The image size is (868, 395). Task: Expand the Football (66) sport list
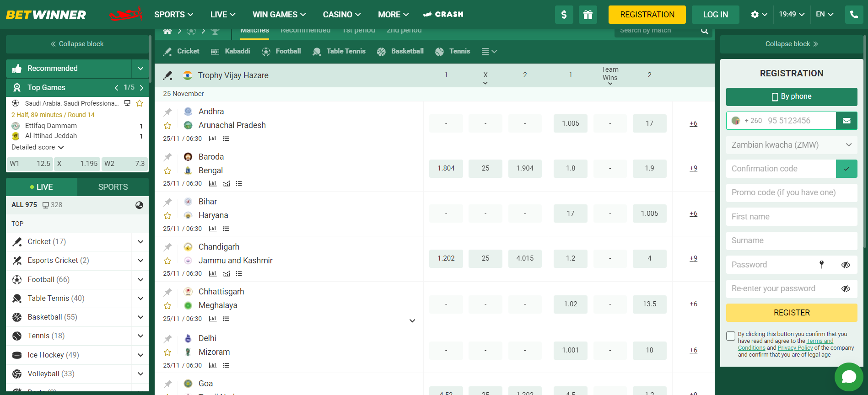[140, 279]
